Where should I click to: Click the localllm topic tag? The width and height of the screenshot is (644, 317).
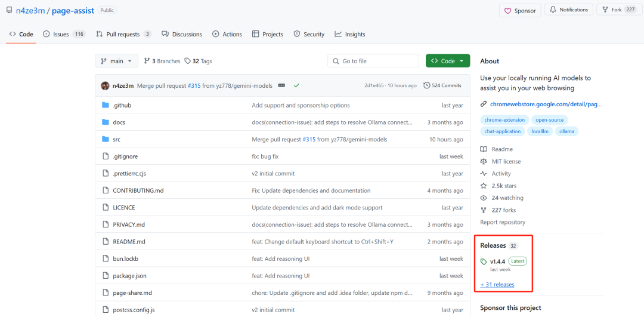[x=540, y=131]
